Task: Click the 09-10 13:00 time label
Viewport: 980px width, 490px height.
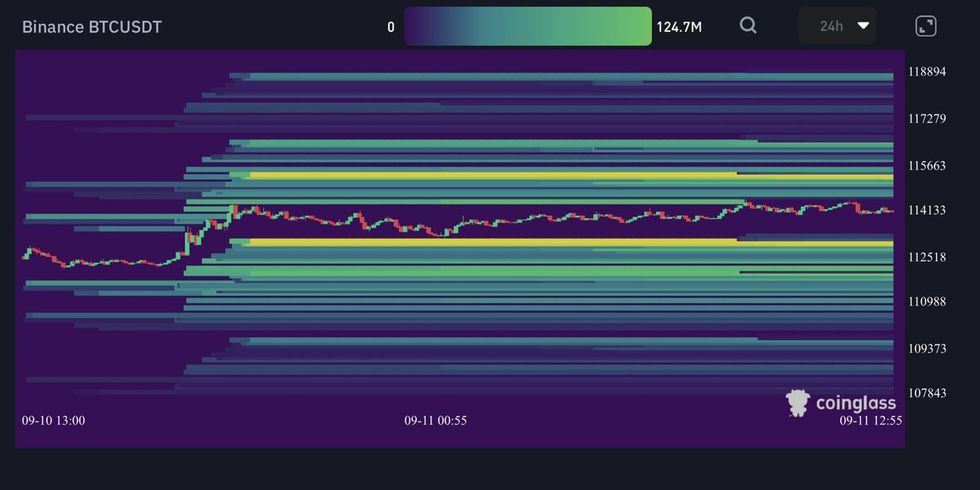Action: pos(53,421)
